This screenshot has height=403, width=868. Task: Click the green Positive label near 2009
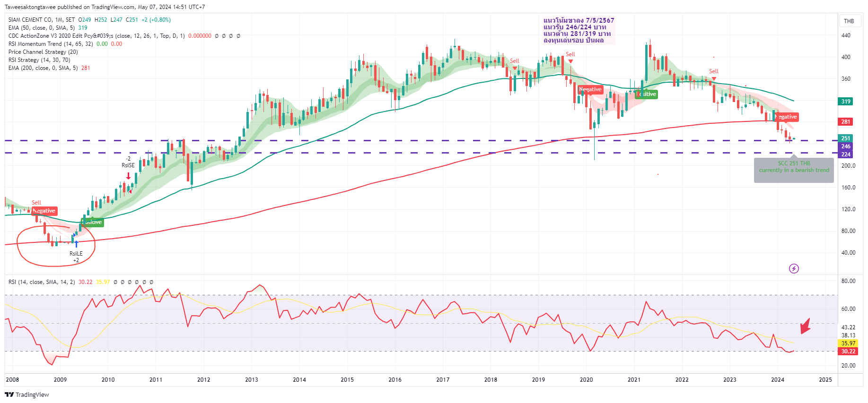[92, 222]
